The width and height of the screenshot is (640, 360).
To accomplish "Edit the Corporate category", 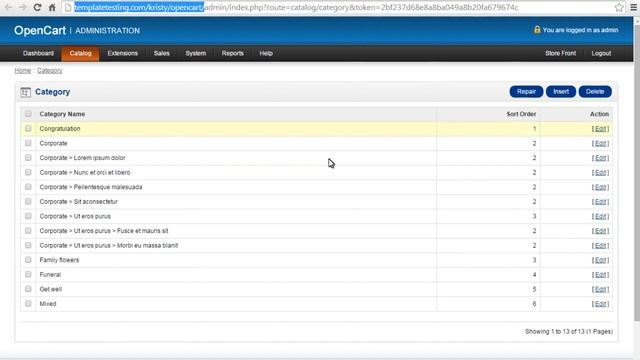I will (x=600, y=144).
